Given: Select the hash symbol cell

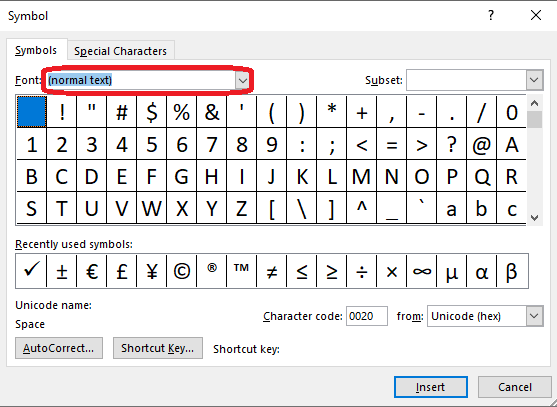Looking at the screenshot, I should pyautogui.click(x=122, y=112).
